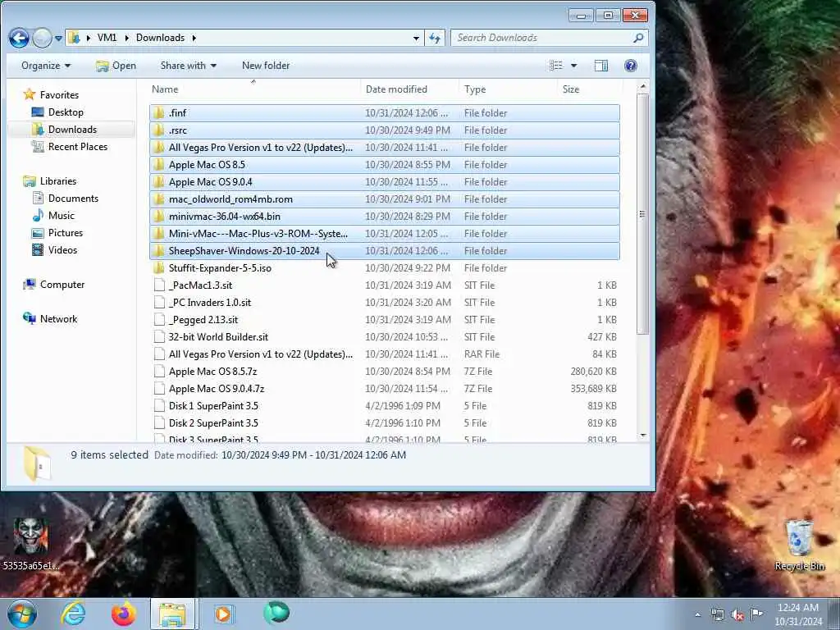This screenshot has height=630, width=840.
Task: Select the mac_oldworld_rom4mb.rom folder icon
Action: (x=158, y=199)
